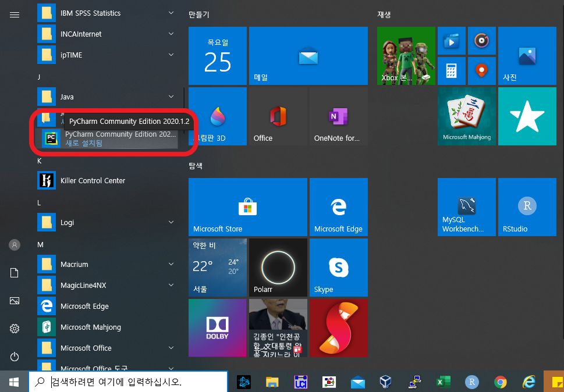Focus the taskbar search box
This screenshot has width=564, height=392.
tap(128, 382)
